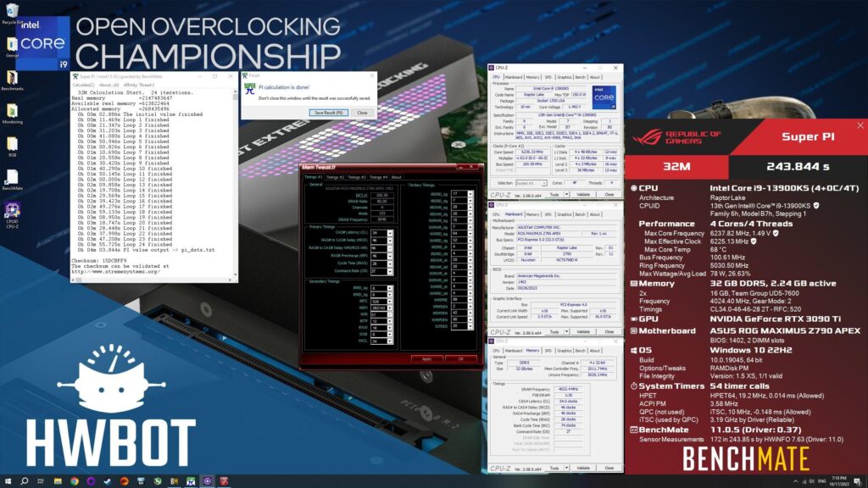Open taskbar Search magnifier icon

point(25,481)
